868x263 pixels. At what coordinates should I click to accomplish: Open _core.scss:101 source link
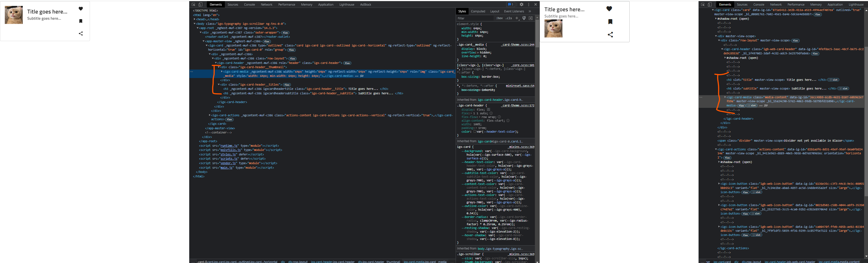pos(522,65)
